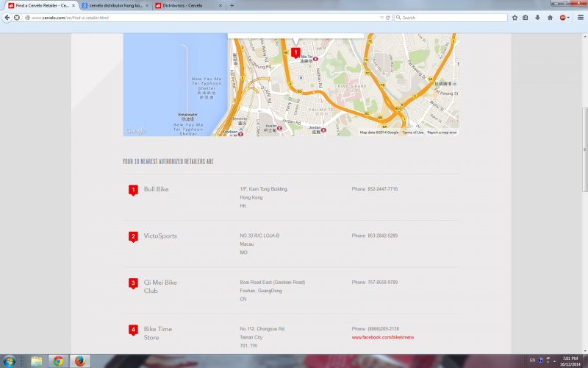Show hidden system tray icons

click(548, 361)
